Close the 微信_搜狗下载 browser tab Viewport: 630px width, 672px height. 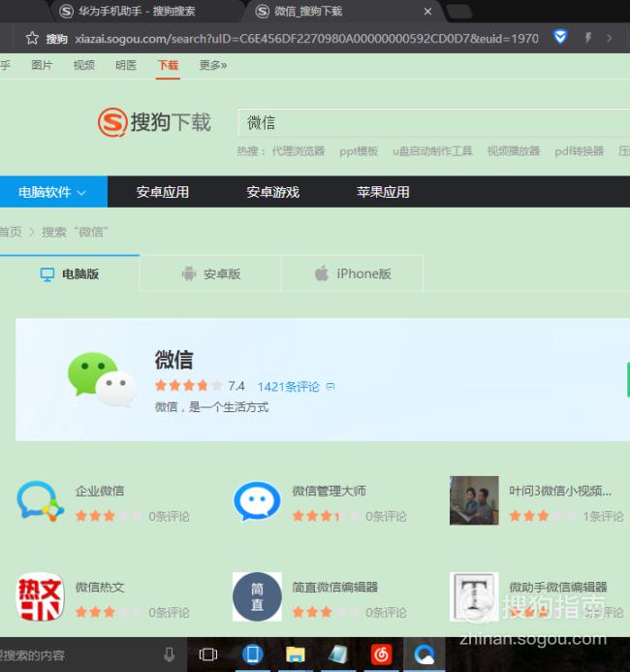click(427, 12)
